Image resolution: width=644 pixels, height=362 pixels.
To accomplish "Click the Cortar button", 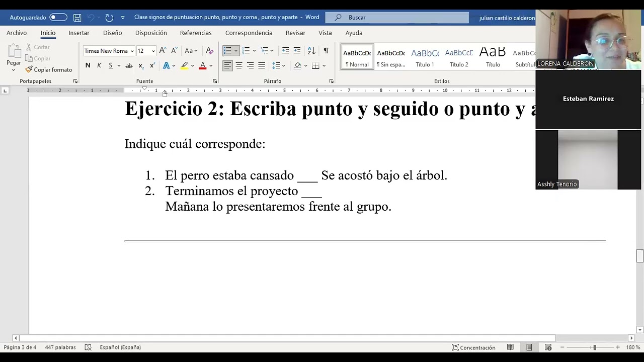I will coord(38,47).
